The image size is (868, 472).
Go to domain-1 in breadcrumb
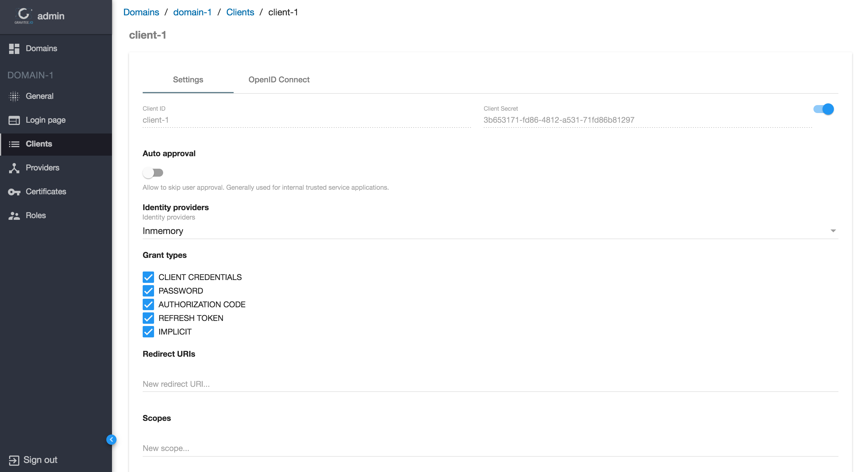[192, 12]
